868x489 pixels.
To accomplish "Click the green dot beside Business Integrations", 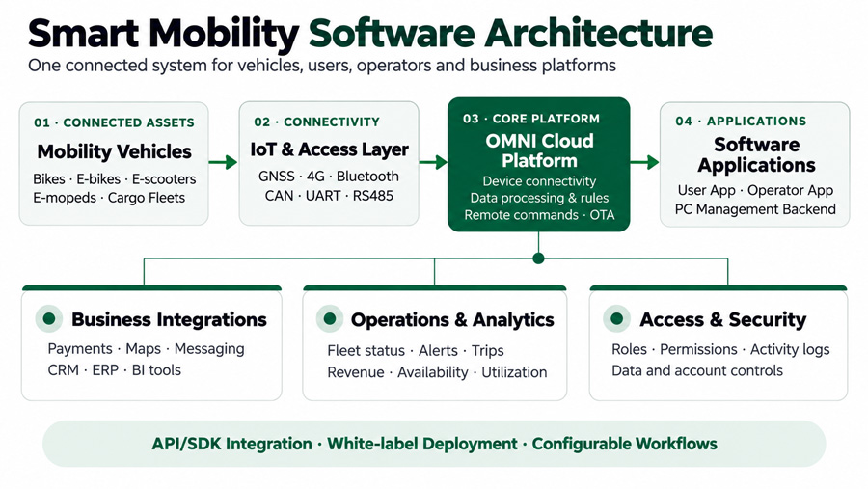I will (x=49, y=319).
